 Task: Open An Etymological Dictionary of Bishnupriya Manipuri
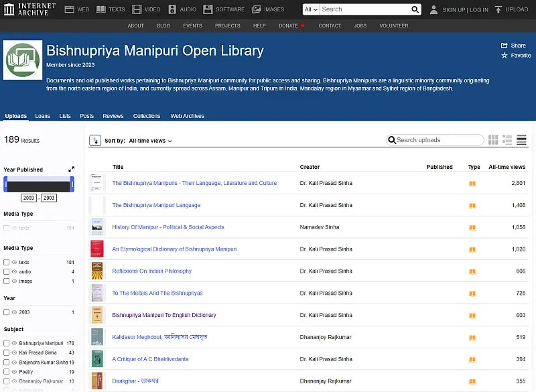[174, 249]
